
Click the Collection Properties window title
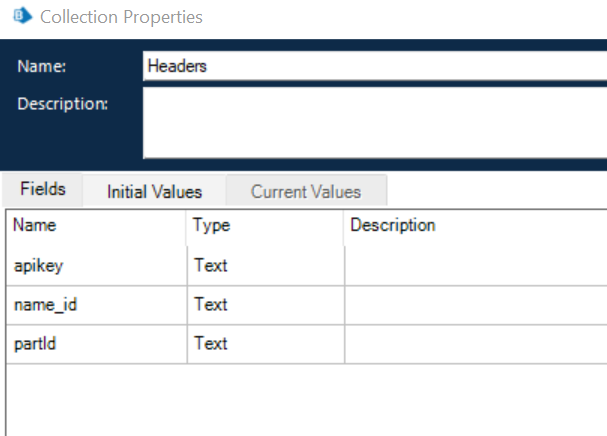click(121, 17)
